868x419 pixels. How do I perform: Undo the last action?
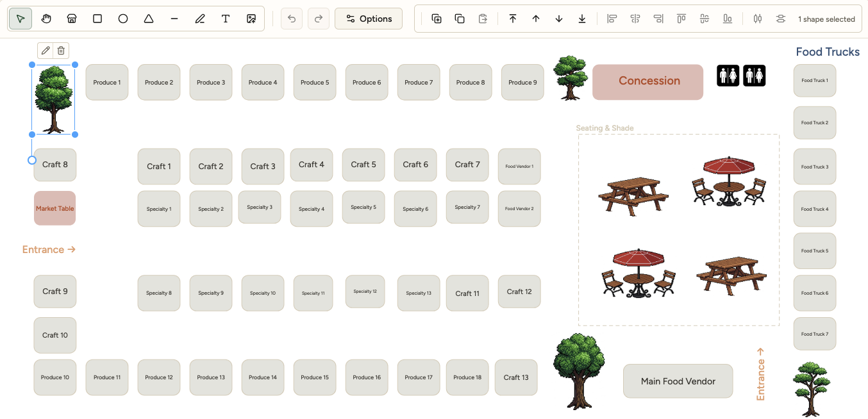[x=292, y=19]
